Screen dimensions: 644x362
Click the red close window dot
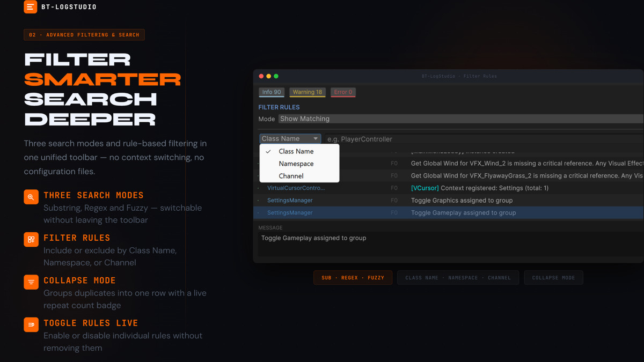262,76
